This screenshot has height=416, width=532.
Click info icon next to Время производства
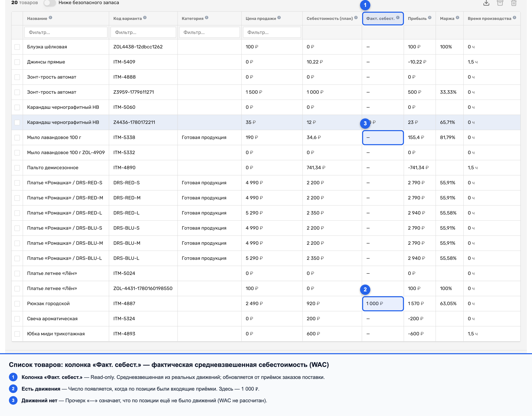[514, 18]
